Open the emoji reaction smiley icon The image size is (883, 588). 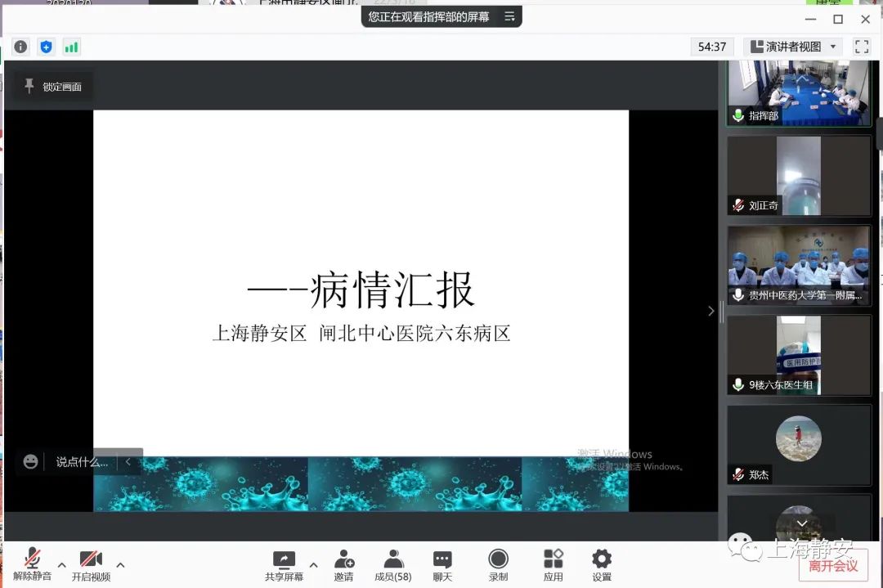pos(30,462)
